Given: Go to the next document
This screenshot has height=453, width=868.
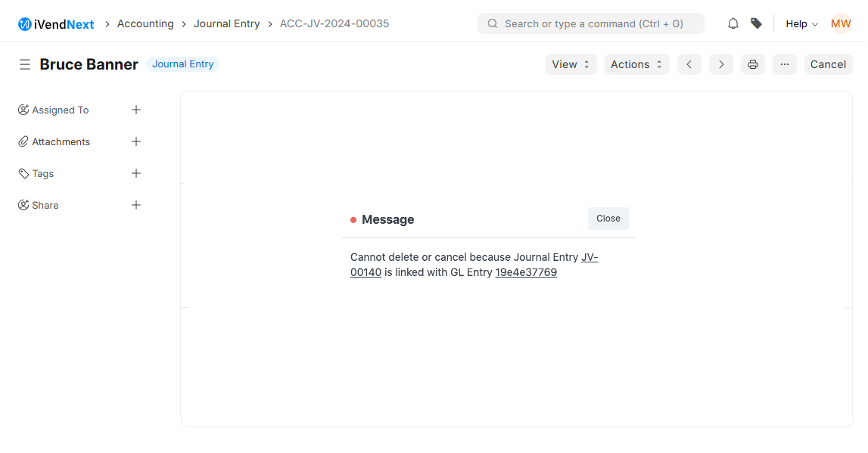Looking at the screenshot, I should click(x=721, y=64).
